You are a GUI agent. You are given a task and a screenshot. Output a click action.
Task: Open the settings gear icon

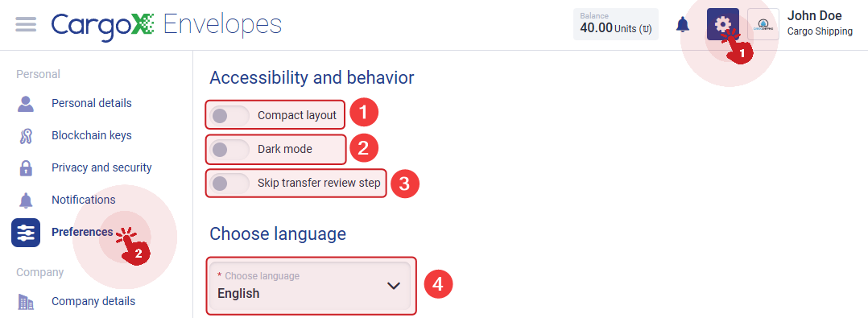point(722,24)
